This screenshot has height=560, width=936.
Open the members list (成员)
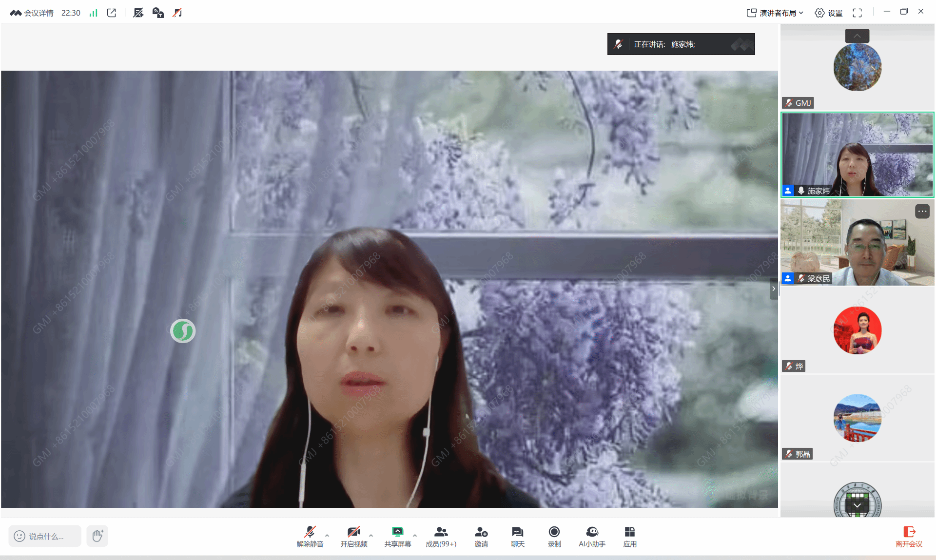point(441,536)
